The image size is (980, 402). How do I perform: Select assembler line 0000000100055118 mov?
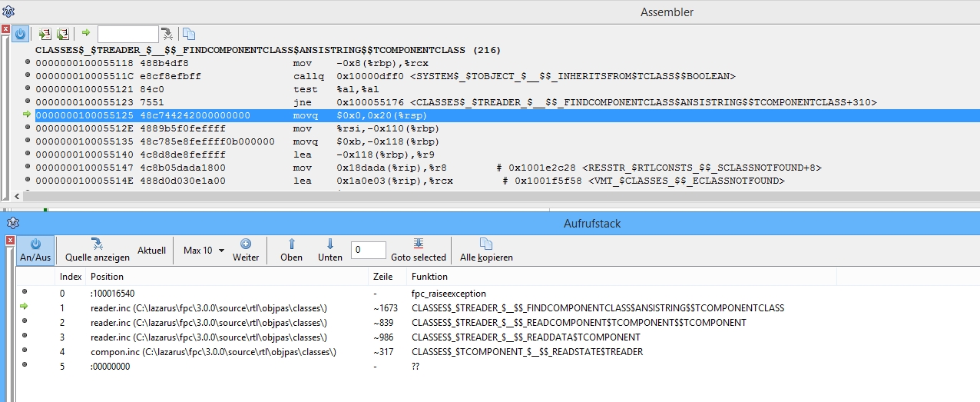tap(507, 63)
